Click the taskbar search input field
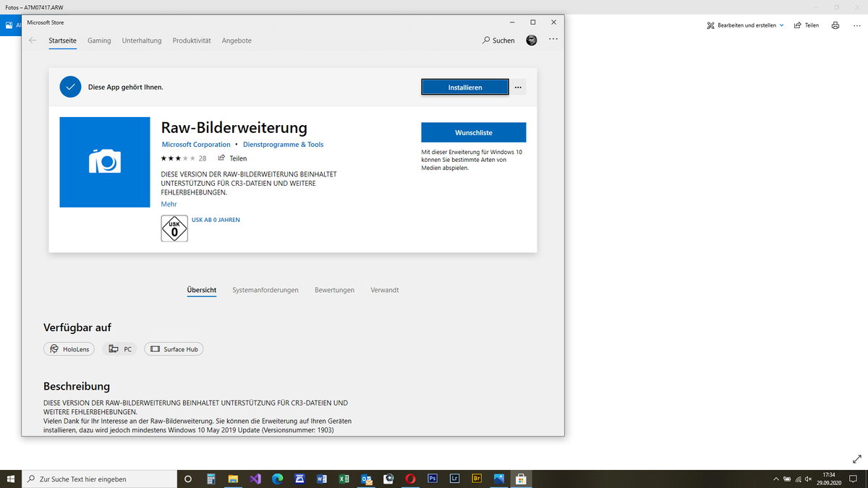 pyautogui.click(x=101, y=479)
